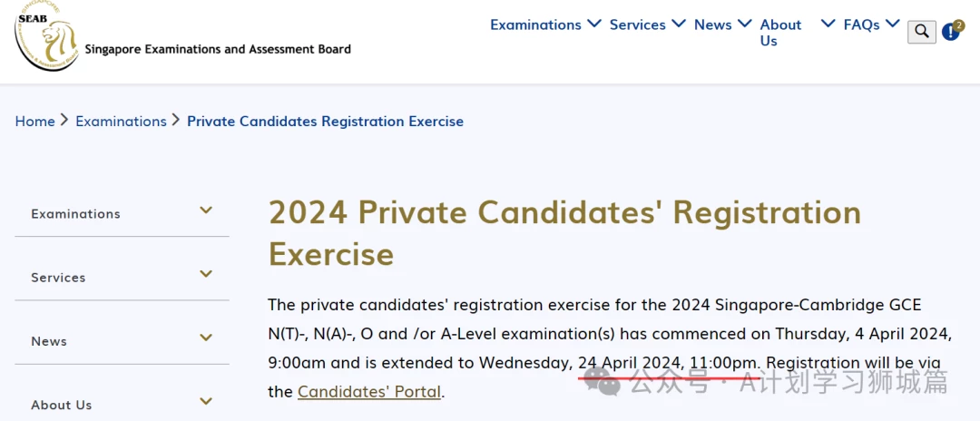This screenshot has width=980, height=421.
Task: Open the search magnifier icon
Action: coord(921,31)
